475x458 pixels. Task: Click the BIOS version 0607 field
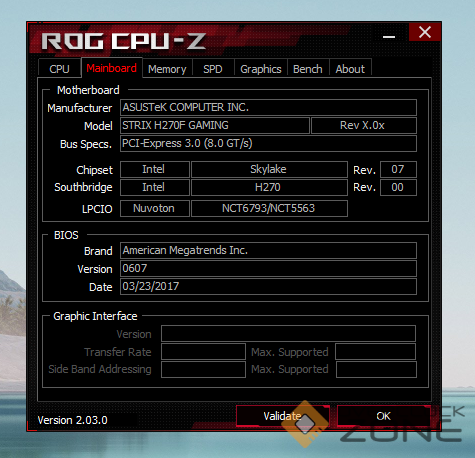pyautogui.click(x=268, y=268)
